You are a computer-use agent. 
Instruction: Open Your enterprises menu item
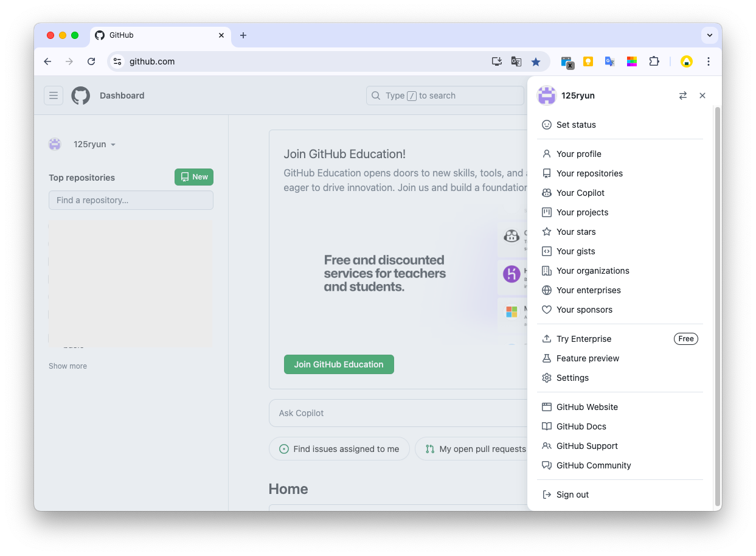pyautogui.click(x=620, y=290)
